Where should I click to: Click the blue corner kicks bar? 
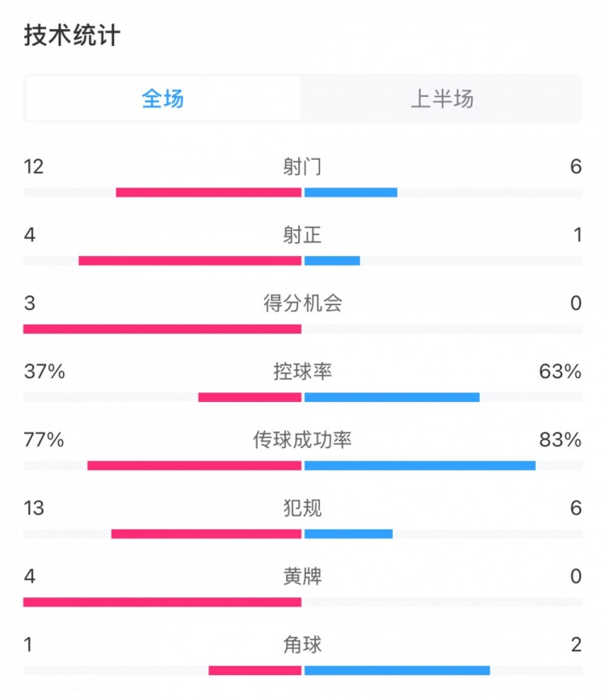coord(396,669)
